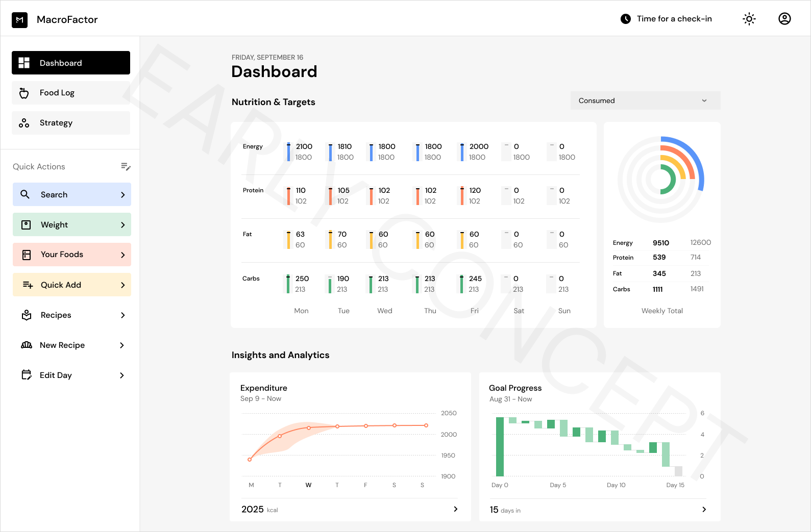811x532 pixels.
Task: Select the Dashboard menu item
Action: [71, 63]
